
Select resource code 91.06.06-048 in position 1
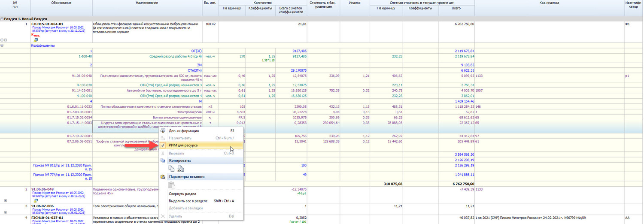(82, 76)
